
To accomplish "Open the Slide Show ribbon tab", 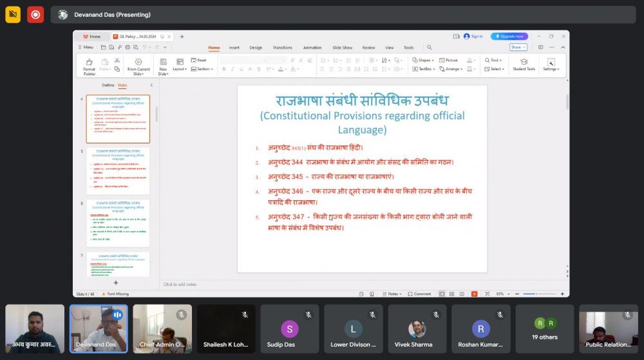I will (342, 48).
